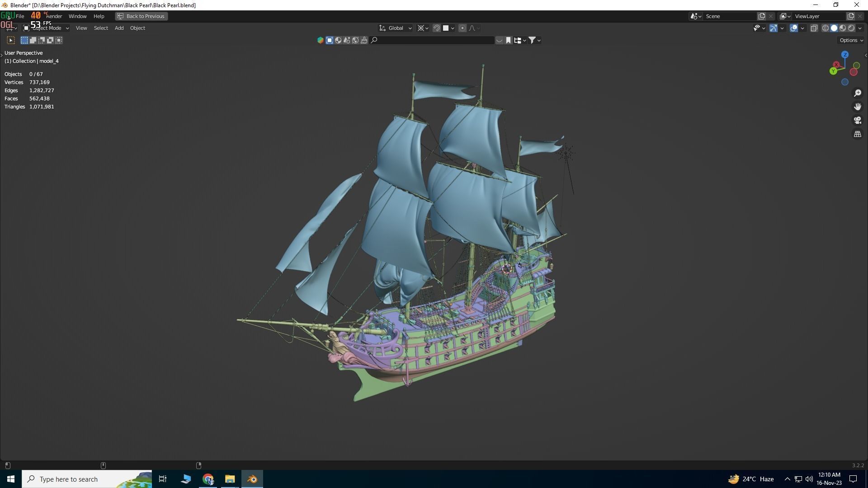Open the Global transform orientation dropdown
868x488 pixels.
(396, 28)
